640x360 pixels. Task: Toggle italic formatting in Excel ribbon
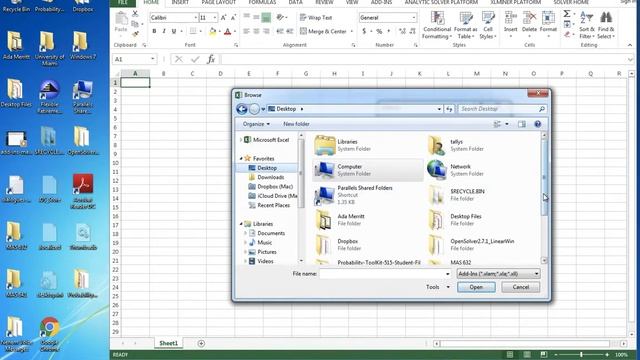[x=164, y=31]
